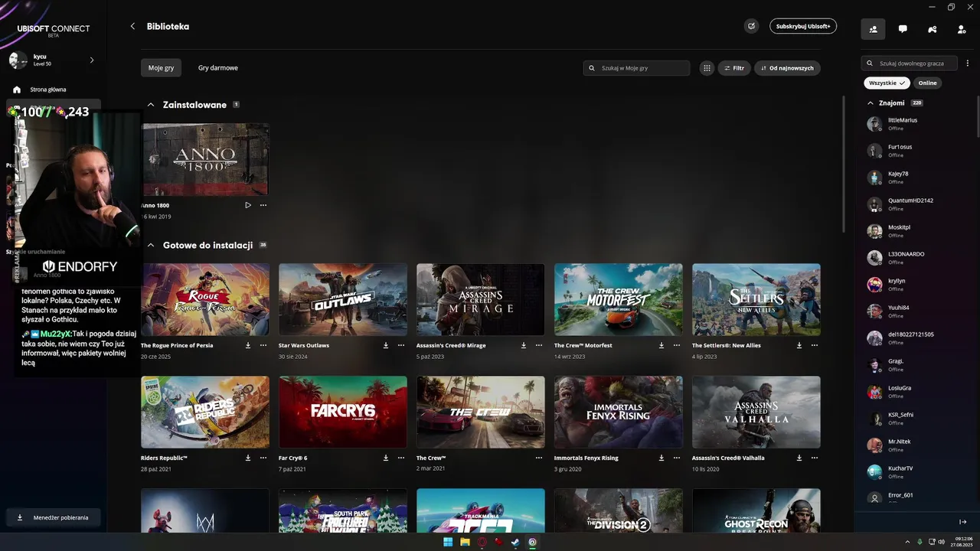Open more options for The Settlers: New Allies

click(x=815, y=345)
